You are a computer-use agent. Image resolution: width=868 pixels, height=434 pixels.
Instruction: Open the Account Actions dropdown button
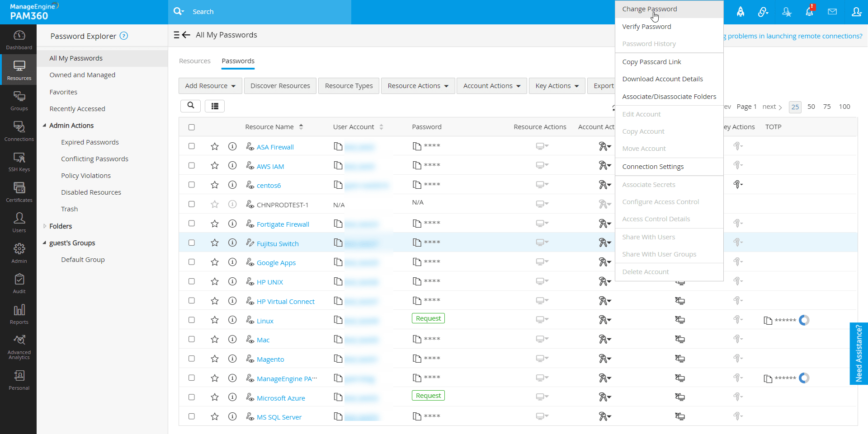492,86
